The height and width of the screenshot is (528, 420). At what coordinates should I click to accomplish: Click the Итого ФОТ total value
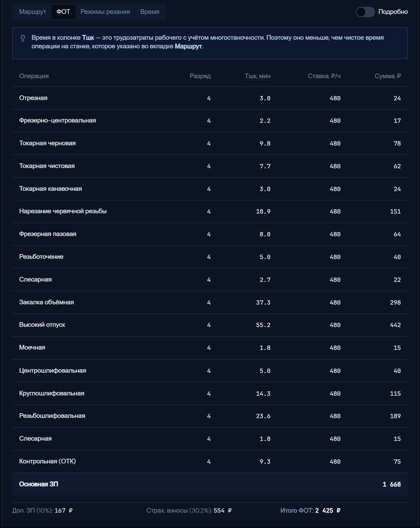tap(328, 511)
